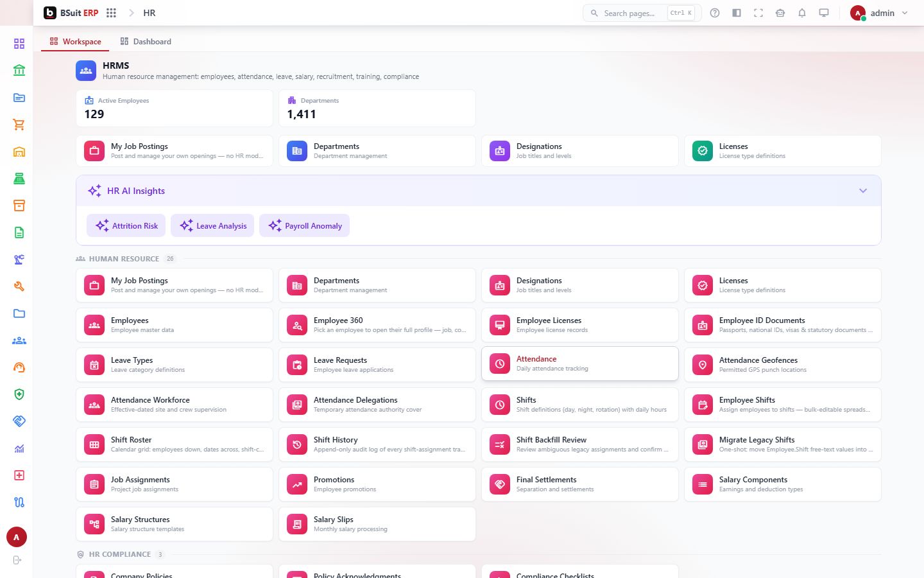Open the admin user dropdown
The image size is (924, 578).
coord(879,13)
